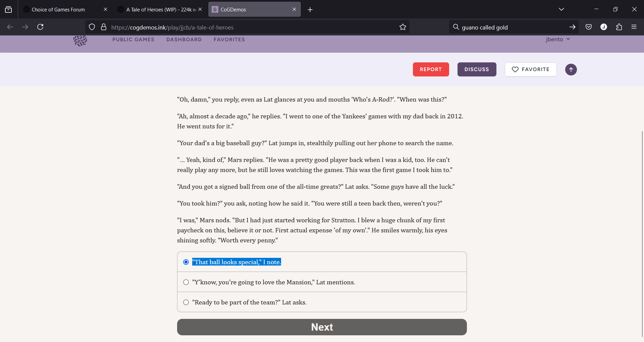
Task: Click the search box with "guano called gold"
Action: [513, 27]
